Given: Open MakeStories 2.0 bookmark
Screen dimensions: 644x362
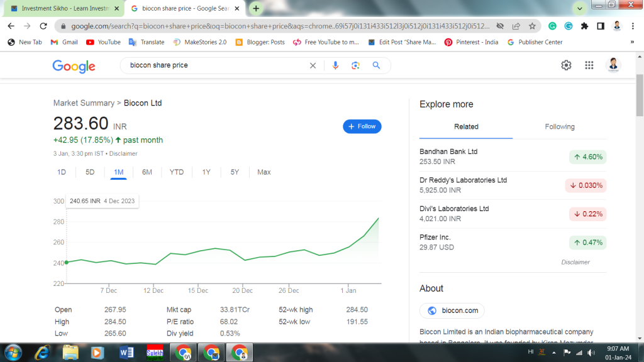Looking at the screenshot, I should 200,42.
